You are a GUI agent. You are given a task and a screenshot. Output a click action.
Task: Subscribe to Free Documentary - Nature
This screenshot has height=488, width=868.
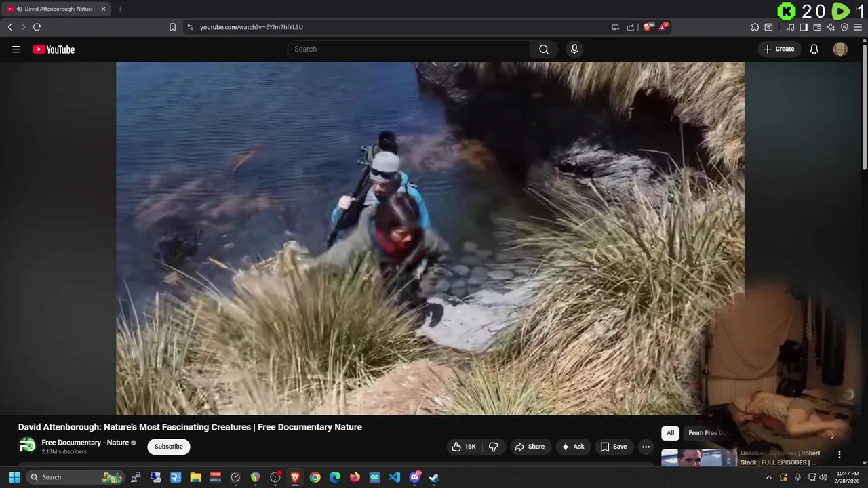click(x=168, y=447)
